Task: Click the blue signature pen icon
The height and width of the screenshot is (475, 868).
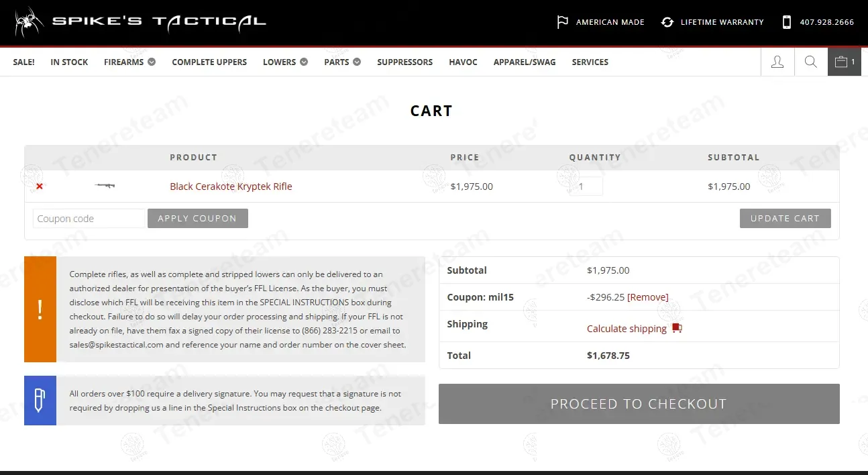Action: coord(40,401)
